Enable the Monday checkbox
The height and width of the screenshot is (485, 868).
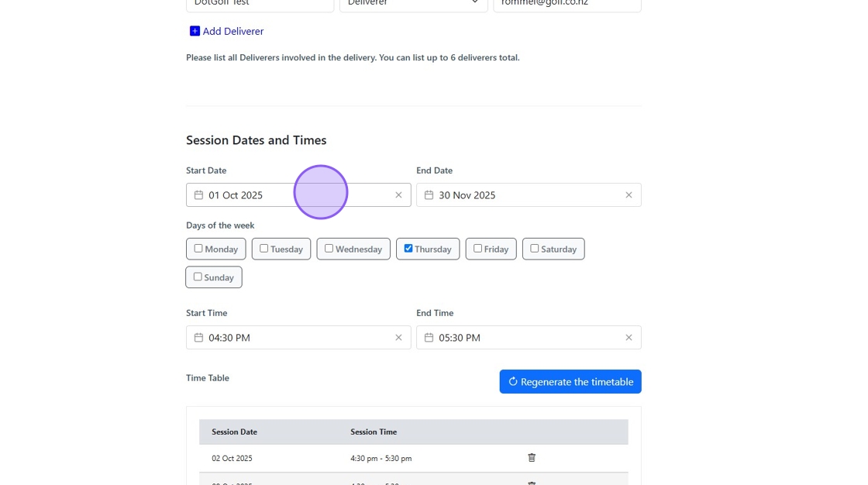(x=198, y=249)
